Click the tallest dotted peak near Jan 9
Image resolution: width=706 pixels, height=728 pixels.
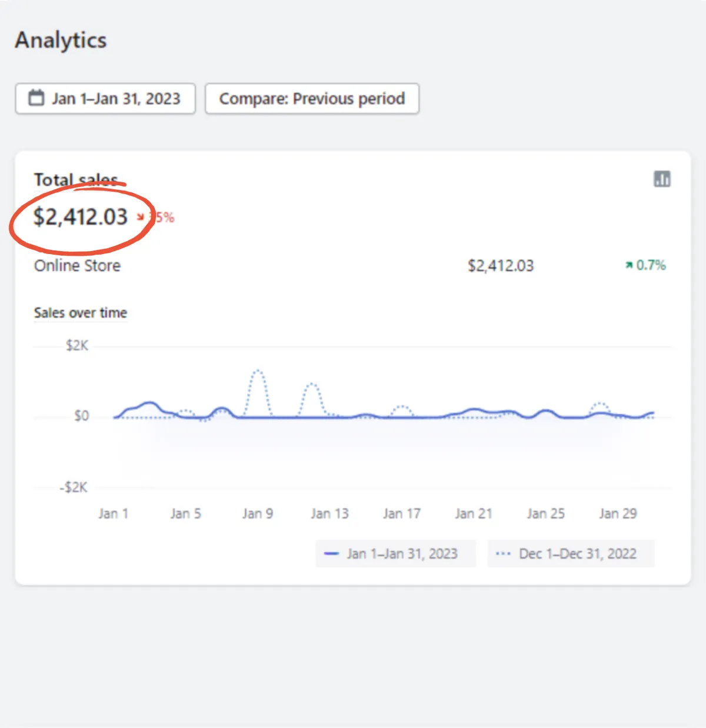(x=258, y=372)
